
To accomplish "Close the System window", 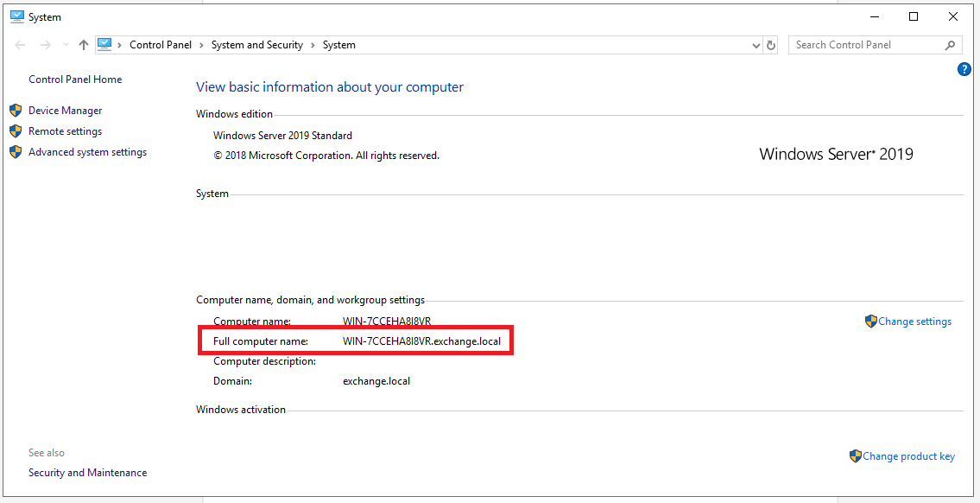I will coord(953,17).
